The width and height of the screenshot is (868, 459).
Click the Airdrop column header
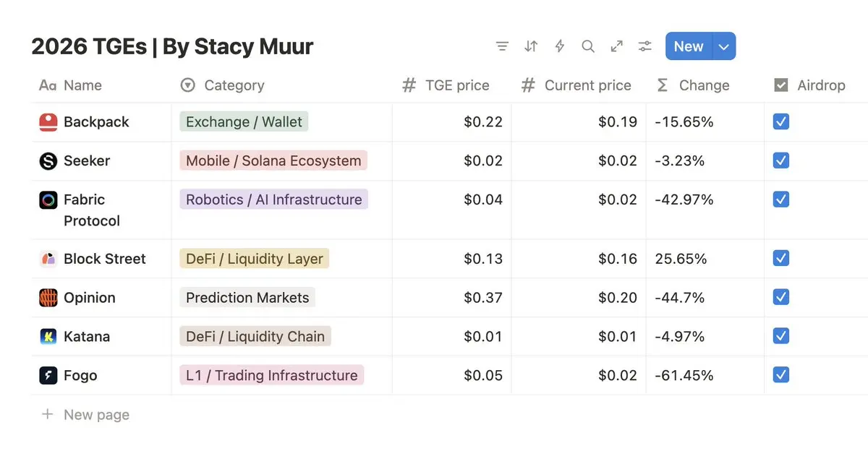tap(820, 85)
